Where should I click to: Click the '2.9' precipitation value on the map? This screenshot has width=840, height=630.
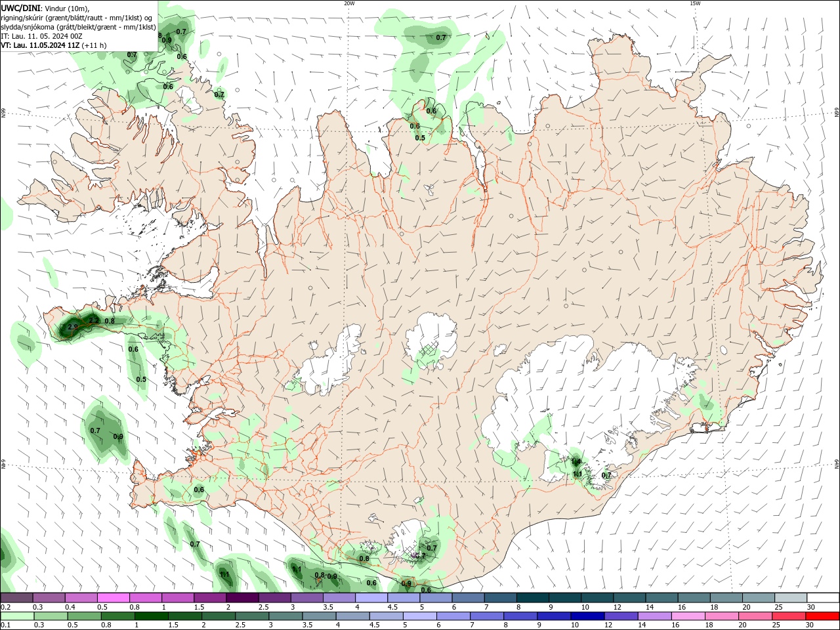(x=73, y=327)
